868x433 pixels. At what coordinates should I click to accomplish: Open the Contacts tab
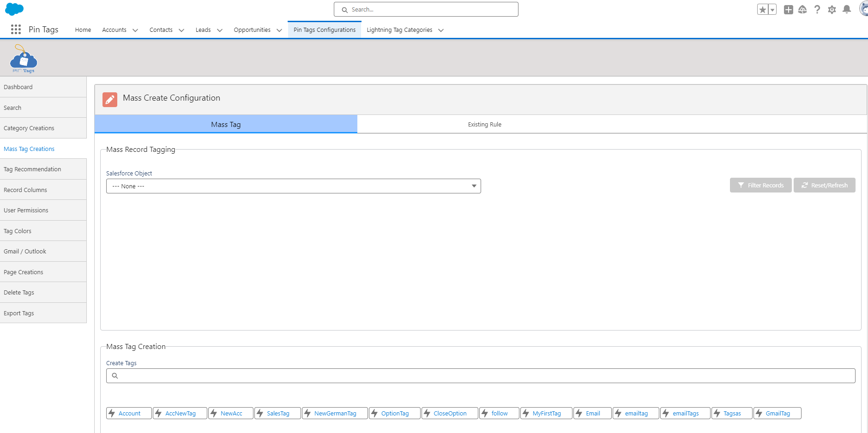[161, 30]
